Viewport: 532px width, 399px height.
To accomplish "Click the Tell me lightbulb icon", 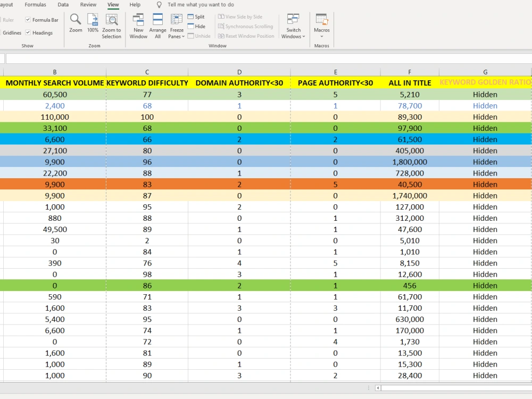I will point(159,5).
